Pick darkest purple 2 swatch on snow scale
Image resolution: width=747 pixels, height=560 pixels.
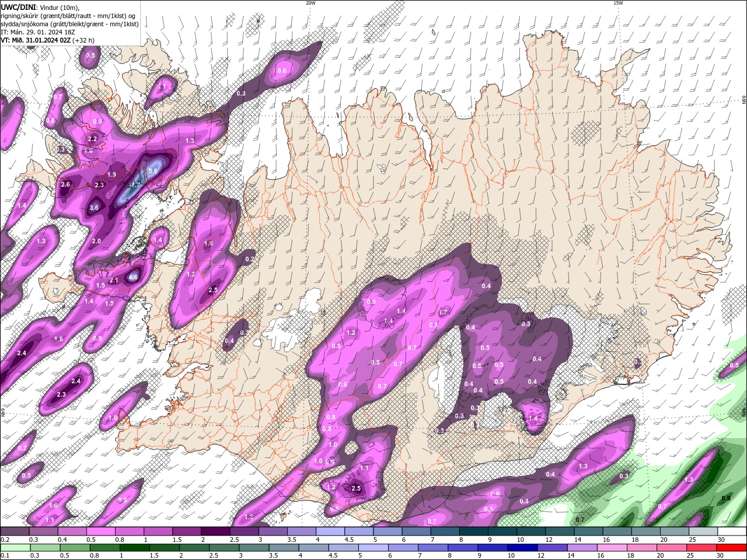[x=215, y=531]
